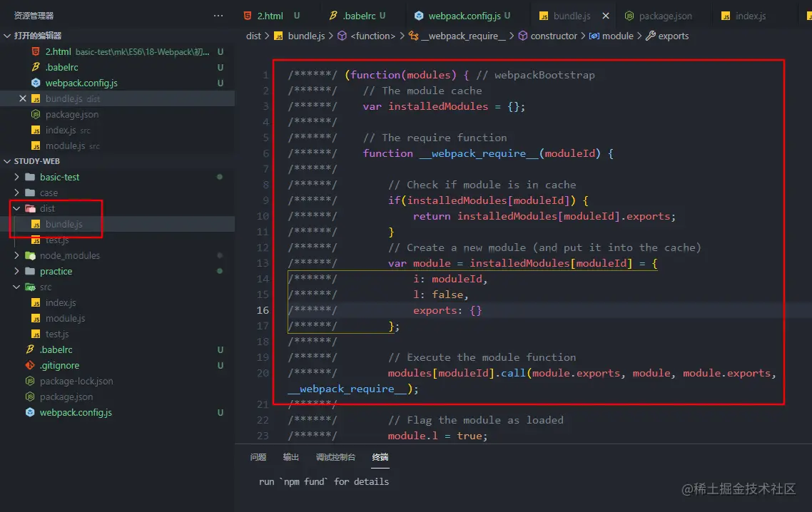This screenshot has height=512, width=812.
Task: Click exports in the breadcrumb
Action: coord(673,36)
